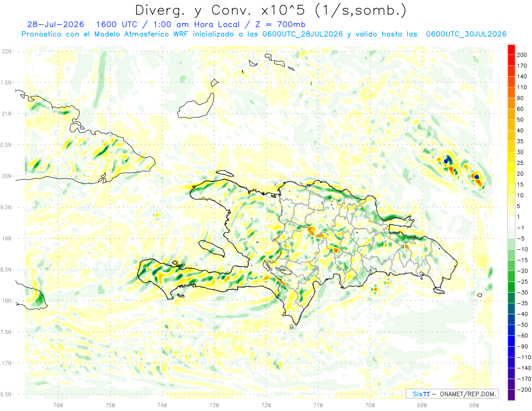Pick the orange swatch between 60 and 90
The width and height of the screenshot is (532, 411).
(x=511, y=103)
